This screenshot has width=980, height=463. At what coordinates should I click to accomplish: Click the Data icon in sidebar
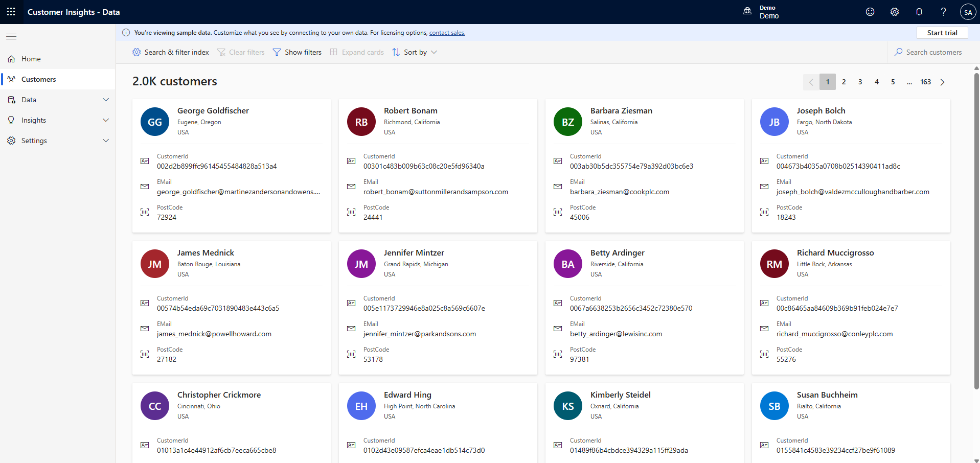click(x=11, y=100)
